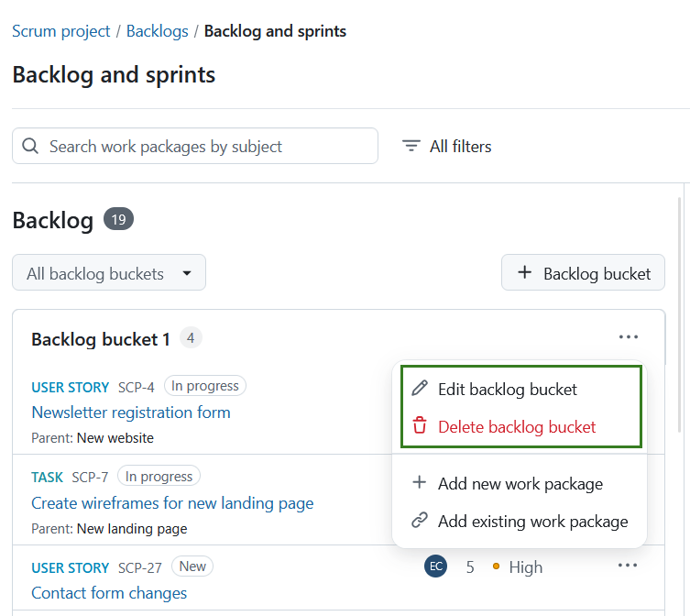Choose Edit backlog bucket
This screenshot has width=690, height=616.
coord(521,390)
